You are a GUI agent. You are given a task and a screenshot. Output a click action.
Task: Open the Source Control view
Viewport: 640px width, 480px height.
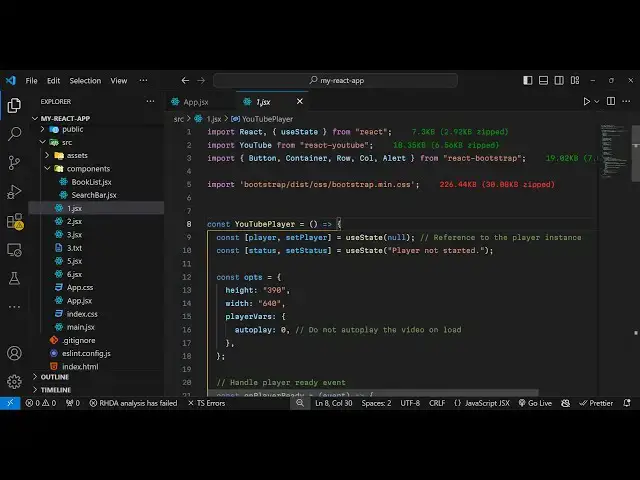tap(14, 162)
